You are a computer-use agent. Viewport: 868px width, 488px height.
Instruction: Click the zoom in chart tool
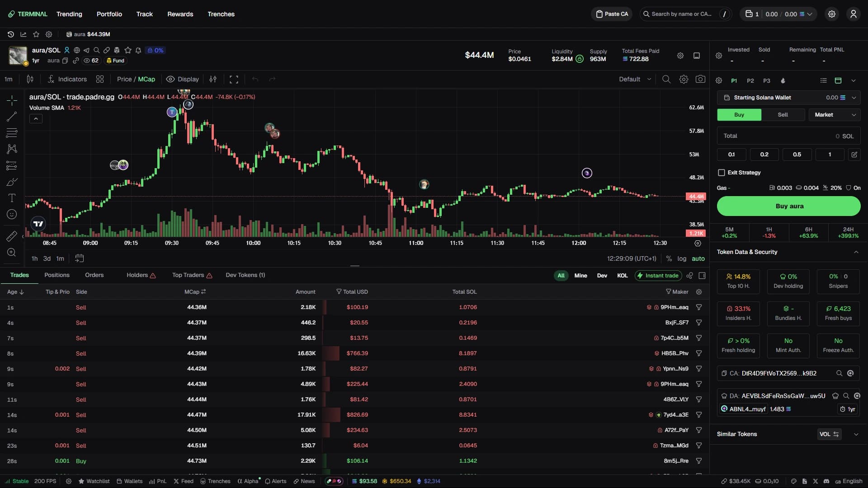(12, 252)
